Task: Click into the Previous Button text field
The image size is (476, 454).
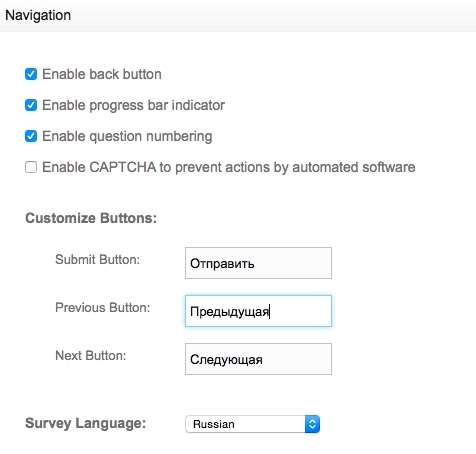Action: tap(258, 311)
